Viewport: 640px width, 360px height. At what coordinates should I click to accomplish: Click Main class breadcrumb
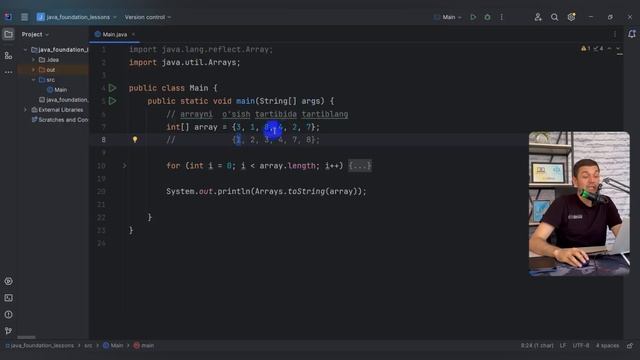tap(113, 345)
